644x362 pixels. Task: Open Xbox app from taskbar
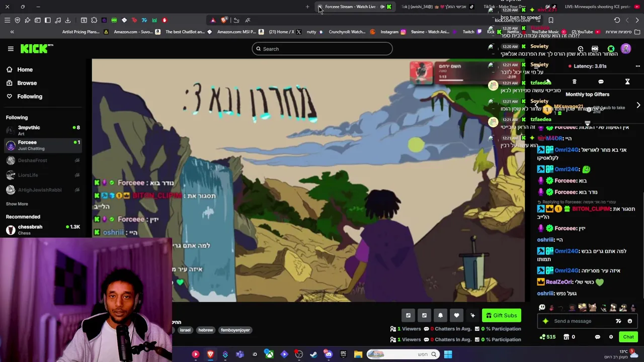coord(270,354)
